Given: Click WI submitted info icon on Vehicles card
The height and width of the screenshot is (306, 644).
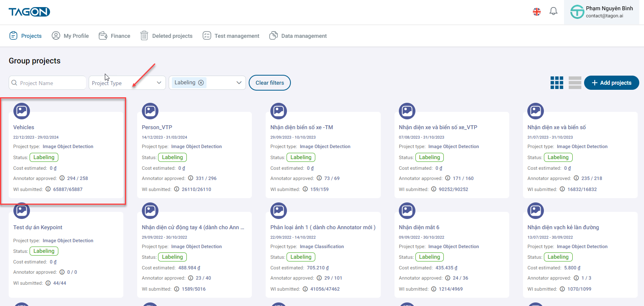Looking at the screenshot, I should coord(48,189).
